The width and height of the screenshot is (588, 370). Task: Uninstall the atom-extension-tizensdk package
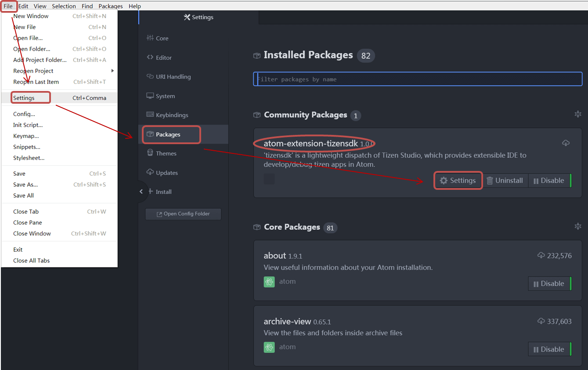(505, 181)
